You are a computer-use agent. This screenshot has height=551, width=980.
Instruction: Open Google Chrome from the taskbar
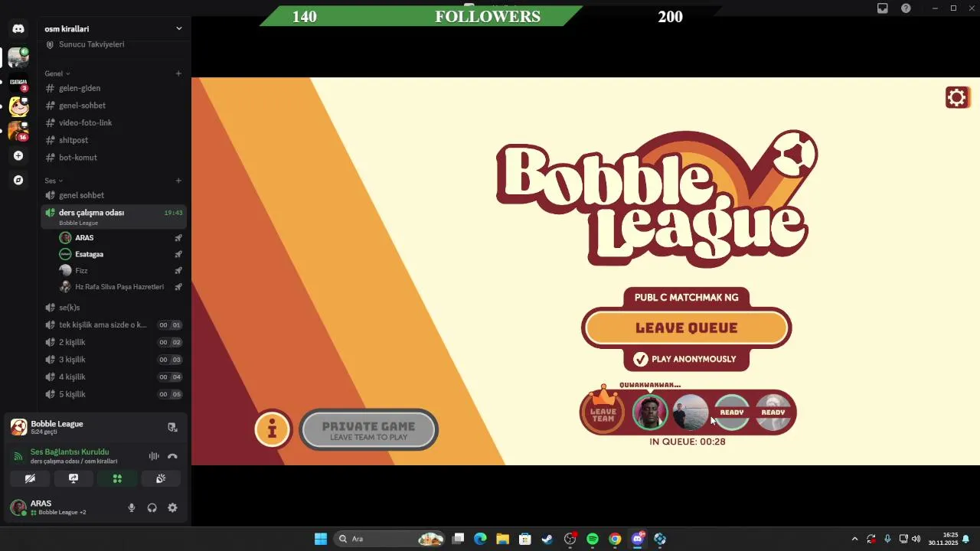615,539
